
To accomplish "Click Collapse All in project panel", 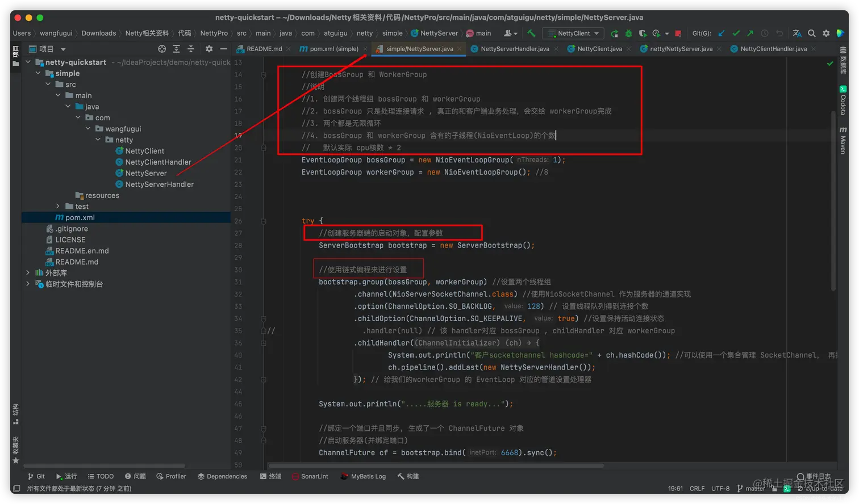I will (x=191, y=49).
